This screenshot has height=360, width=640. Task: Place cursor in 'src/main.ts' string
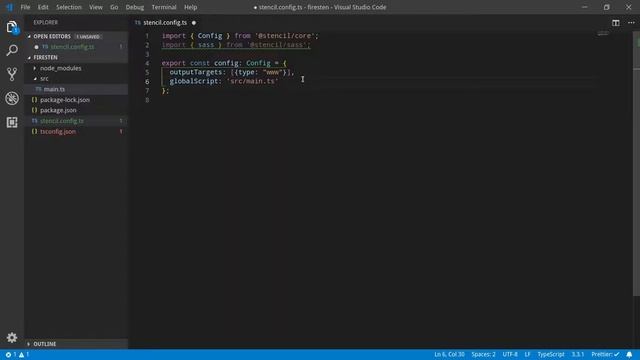(253, 81)
